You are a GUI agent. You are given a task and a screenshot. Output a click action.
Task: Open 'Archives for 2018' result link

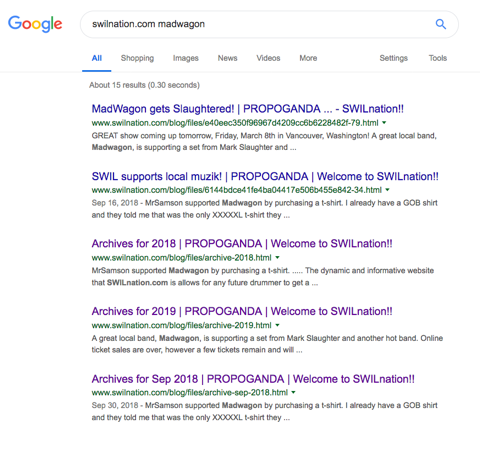click(242, 244)
